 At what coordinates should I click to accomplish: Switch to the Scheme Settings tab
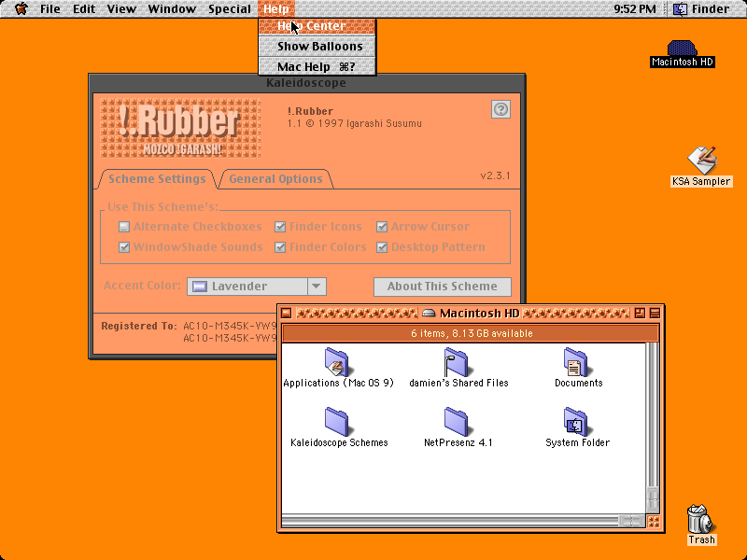pyautogui.click(x=157, y=179)
